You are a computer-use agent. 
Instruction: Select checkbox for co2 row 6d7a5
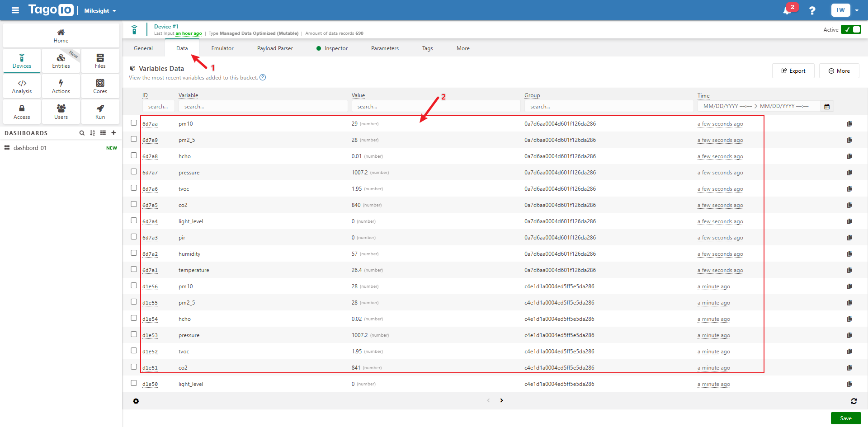click(x=134, y=204)
